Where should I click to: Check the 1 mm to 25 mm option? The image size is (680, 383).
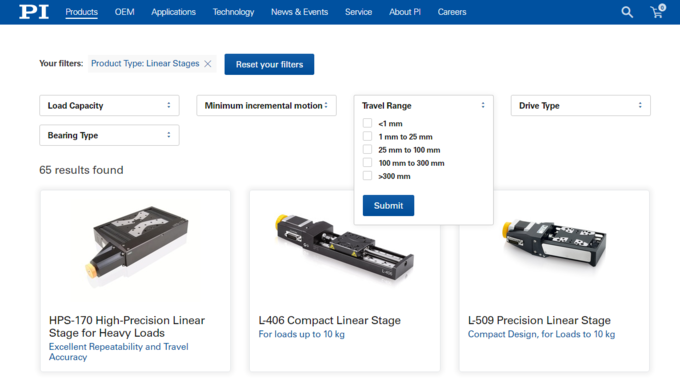pyautogui.click(x=367, y=136)
